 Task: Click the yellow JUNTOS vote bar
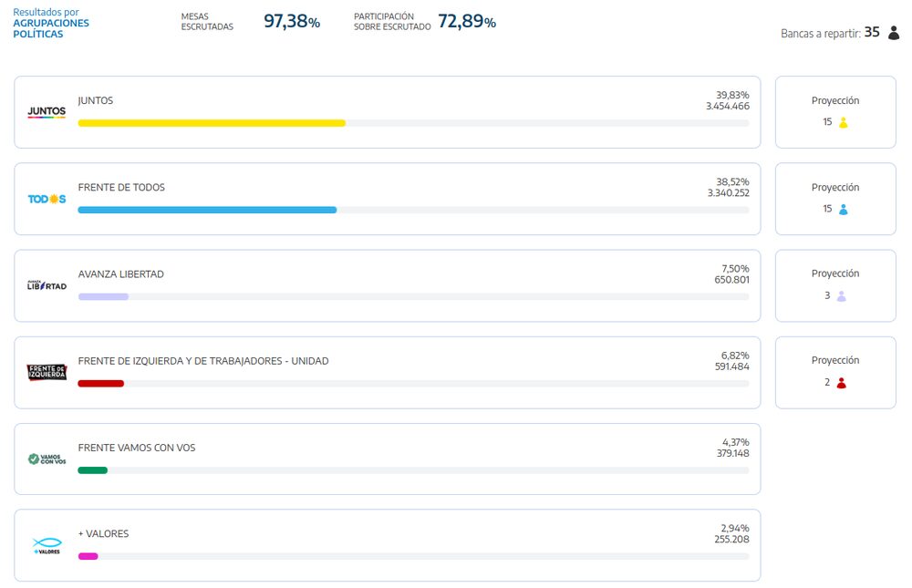pos(212,123)
